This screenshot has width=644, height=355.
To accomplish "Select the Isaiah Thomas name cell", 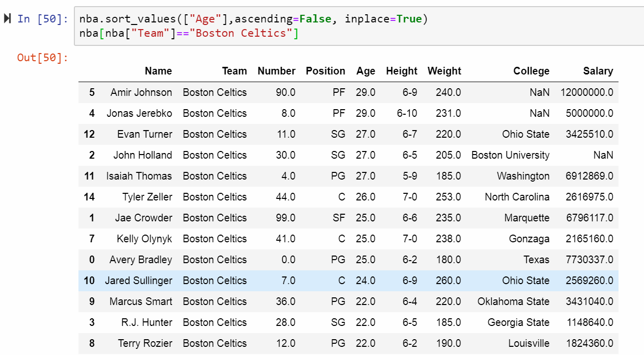I will point(139,176).
